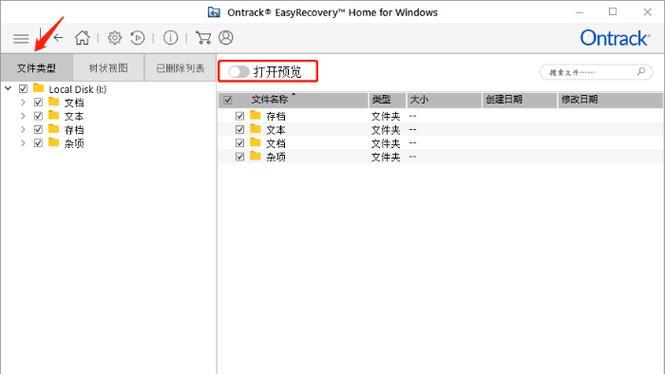665x374 pixels.
Task: Go back with the left arrow
Action: [58, 38]
